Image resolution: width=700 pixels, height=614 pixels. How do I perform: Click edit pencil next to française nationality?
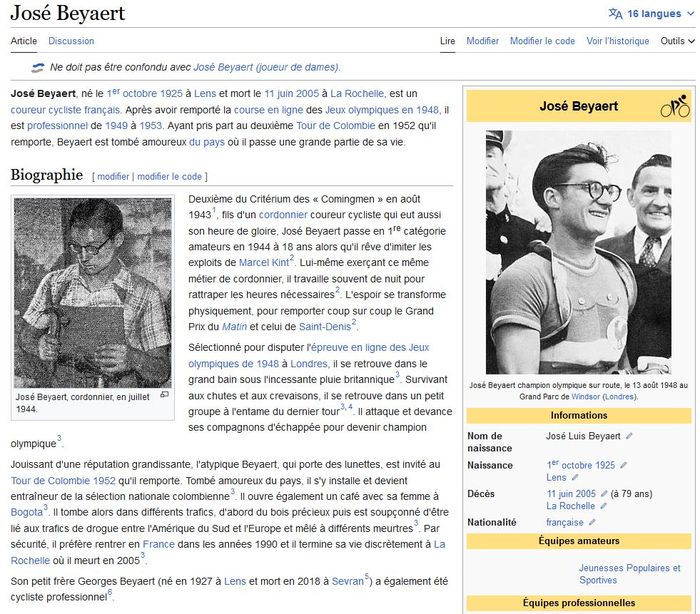(593, 523)
